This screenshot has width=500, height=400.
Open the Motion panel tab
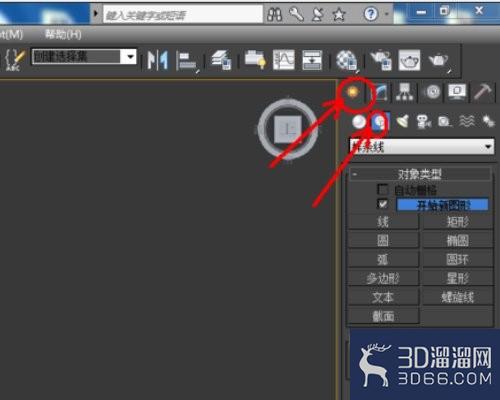pos(433,92)
